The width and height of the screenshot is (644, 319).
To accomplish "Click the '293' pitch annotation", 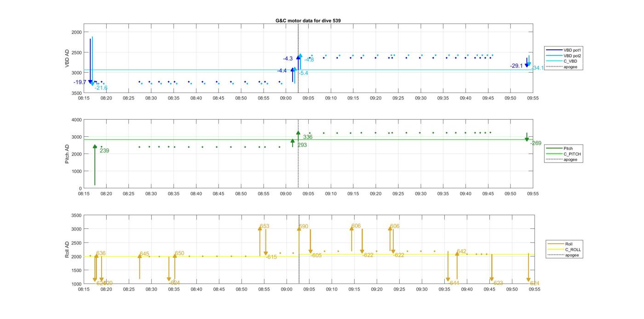I will click(x=302, y=145).
